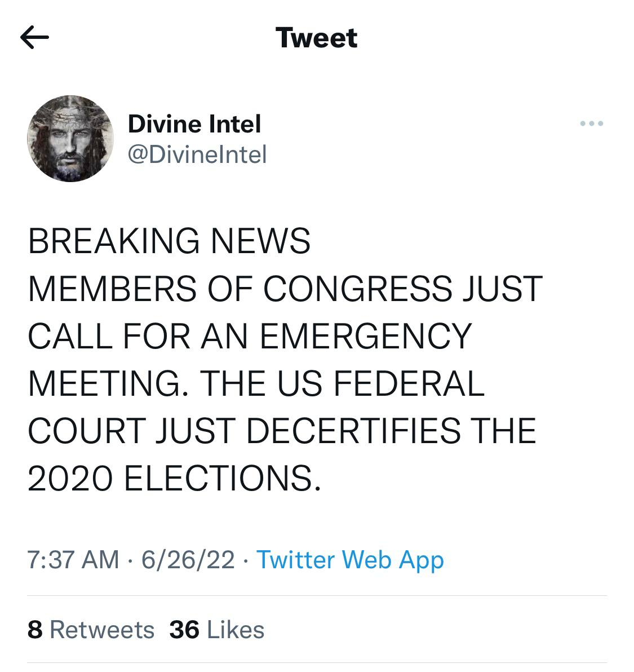634x672 pixels.
Task: View the 8 Retweets list
Action: pos(91,630)
